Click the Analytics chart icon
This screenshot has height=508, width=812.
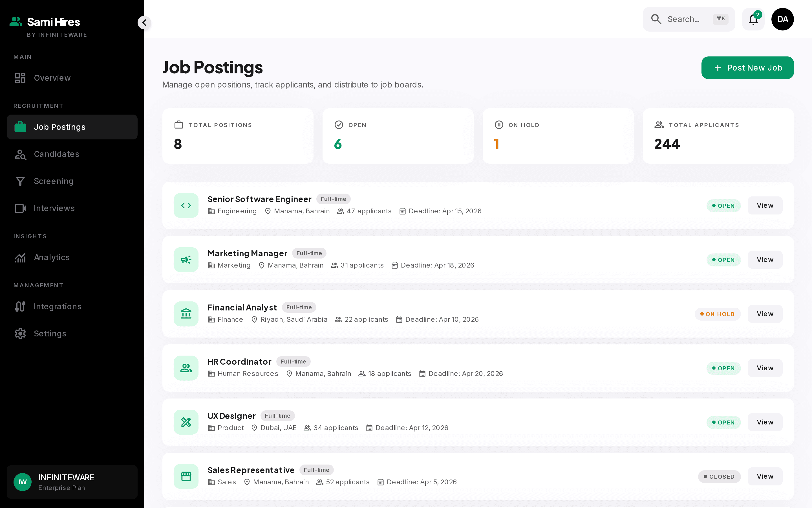point(20,257)
